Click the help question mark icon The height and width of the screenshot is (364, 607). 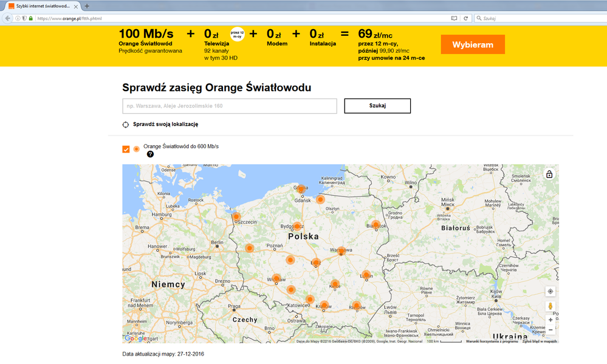[150, 154]
